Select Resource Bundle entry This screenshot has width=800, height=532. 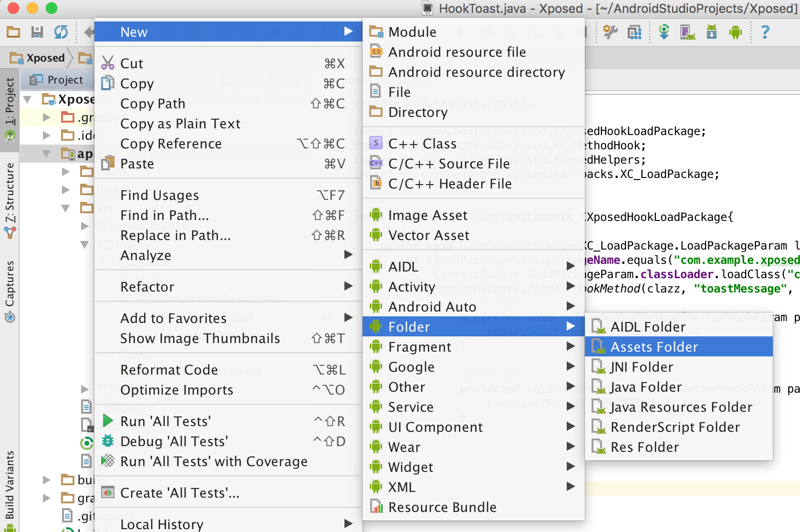point(474,507)
